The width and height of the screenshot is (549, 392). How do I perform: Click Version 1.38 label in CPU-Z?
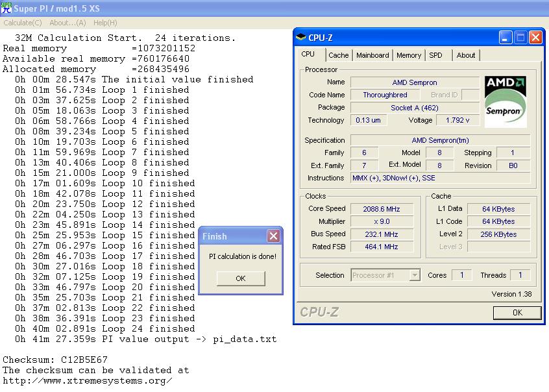point(511,294)
